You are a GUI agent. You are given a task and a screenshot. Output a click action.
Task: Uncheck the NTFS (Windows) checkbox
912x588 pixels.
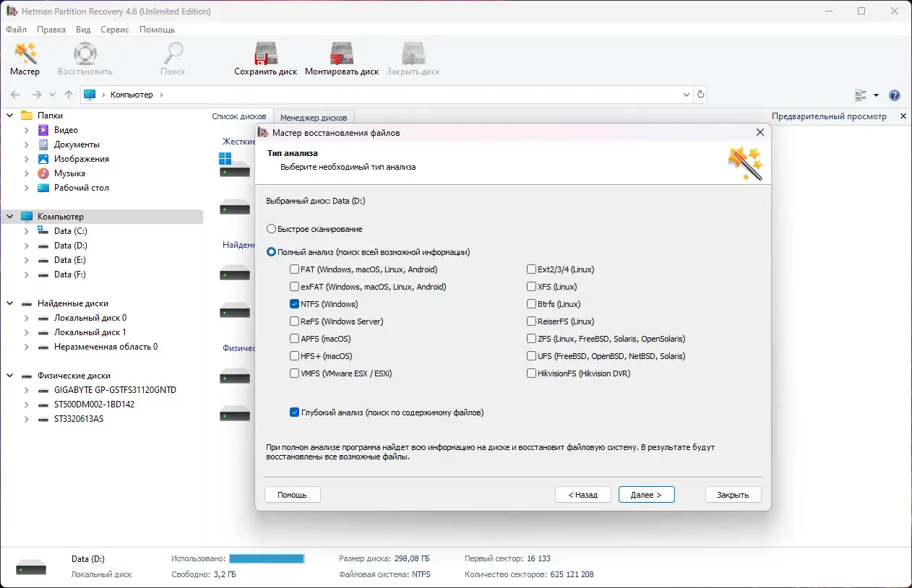[x=294, y=304]
